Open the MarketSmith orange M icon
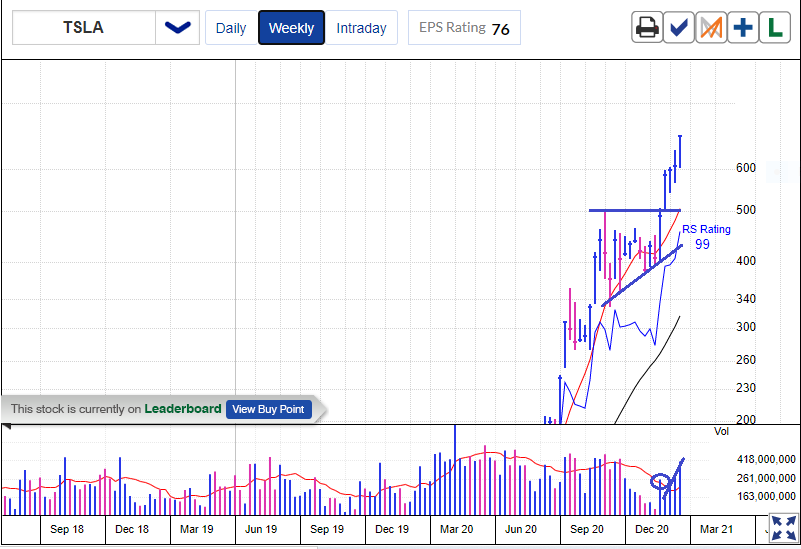801x549 pixels. [711, 28]
